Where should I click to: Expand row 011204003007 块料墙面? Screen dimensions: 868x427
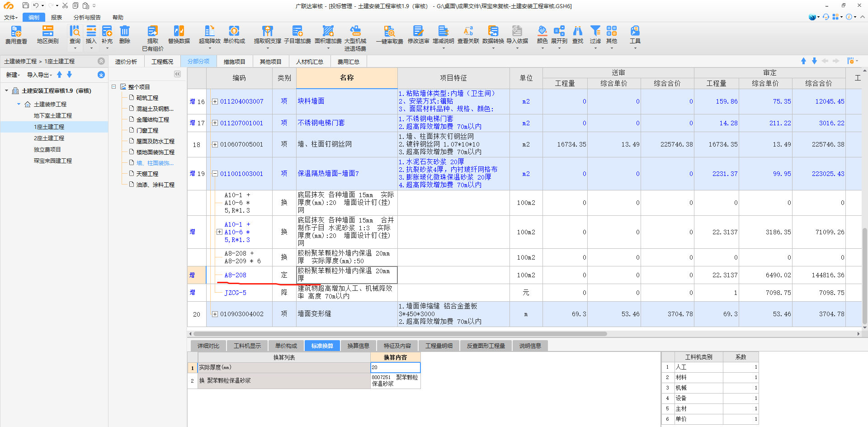tap(215, 101)
